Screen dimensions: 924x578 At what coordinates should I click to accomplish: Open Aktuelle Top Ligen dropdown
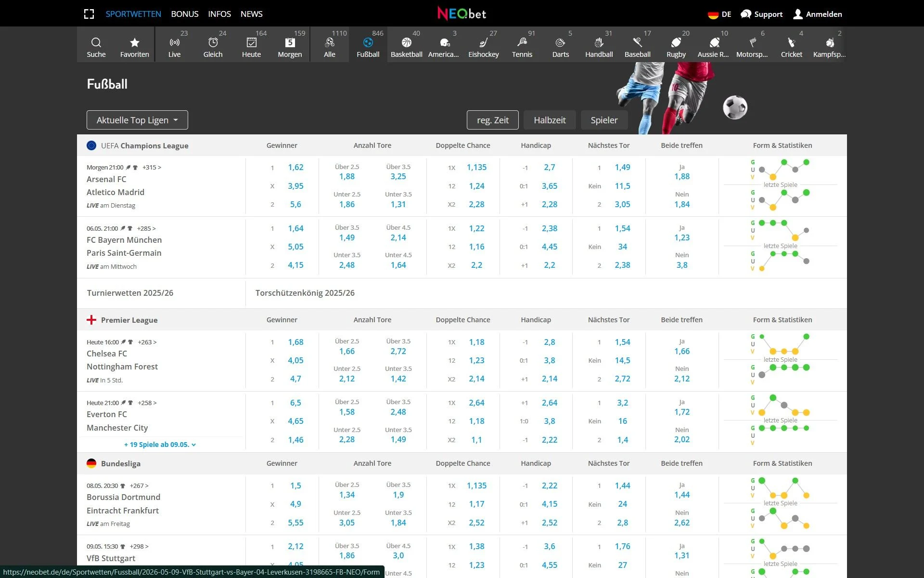tap(137, 120)
